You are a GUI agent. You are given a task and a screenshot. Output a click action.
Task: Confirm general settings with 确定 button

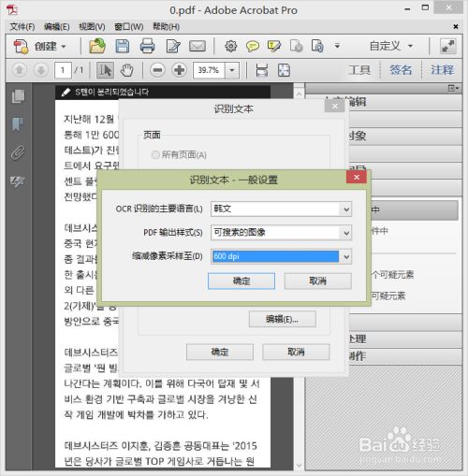[x=241, y=281]
